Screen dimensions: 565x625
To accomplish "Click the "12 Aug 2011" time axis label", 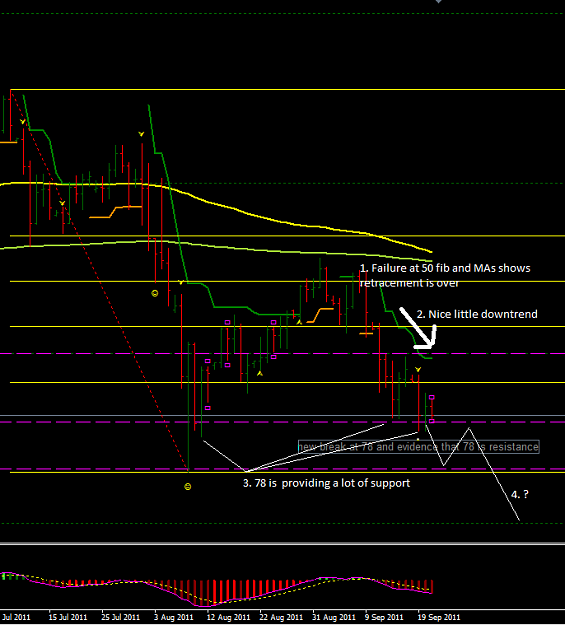I will 228,617.
